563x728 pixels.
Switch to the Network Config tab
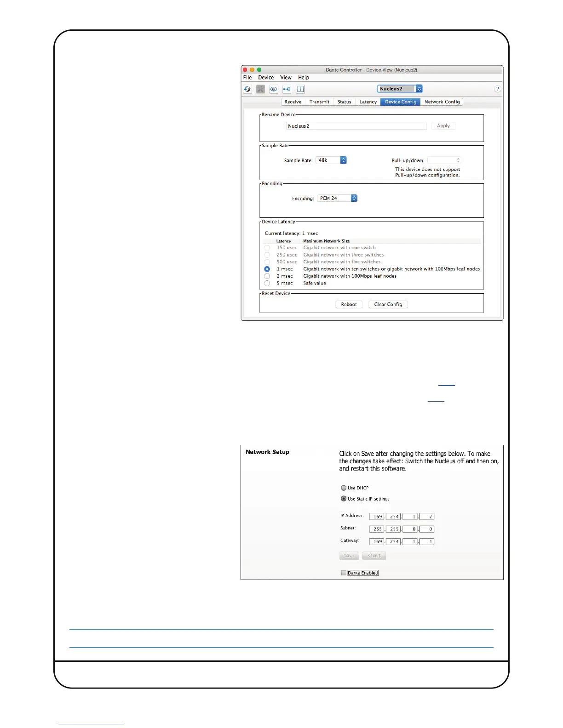click(442, 102)
